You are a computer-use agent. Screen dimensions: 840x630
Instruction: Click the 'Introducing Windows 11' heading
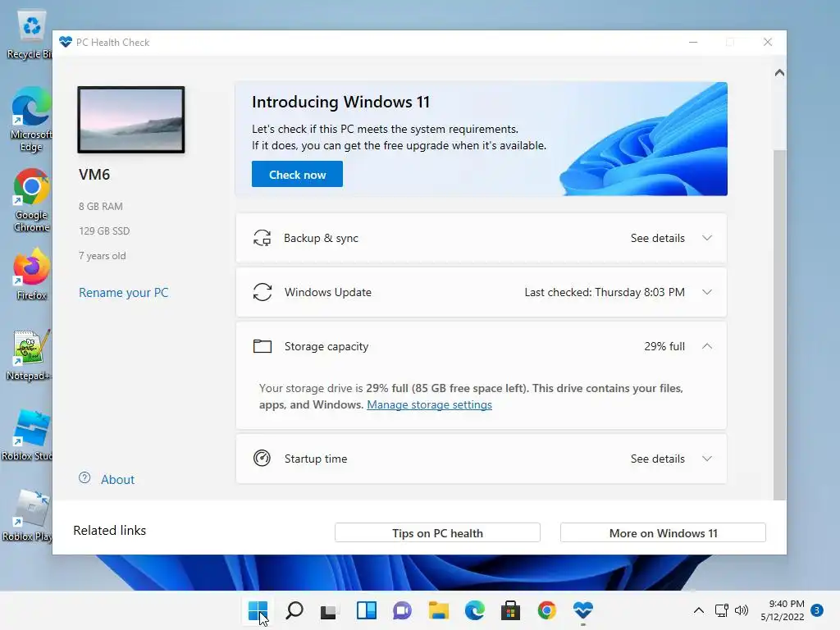tap(340, 102)
